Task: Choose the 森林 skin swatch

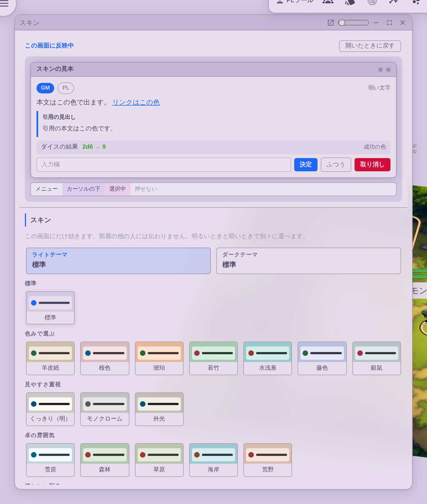Action: [x=105, y=460]
